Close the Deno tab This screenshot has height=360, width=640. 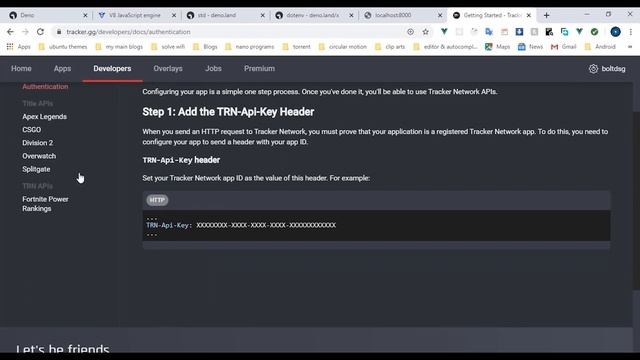pos(85,15)
